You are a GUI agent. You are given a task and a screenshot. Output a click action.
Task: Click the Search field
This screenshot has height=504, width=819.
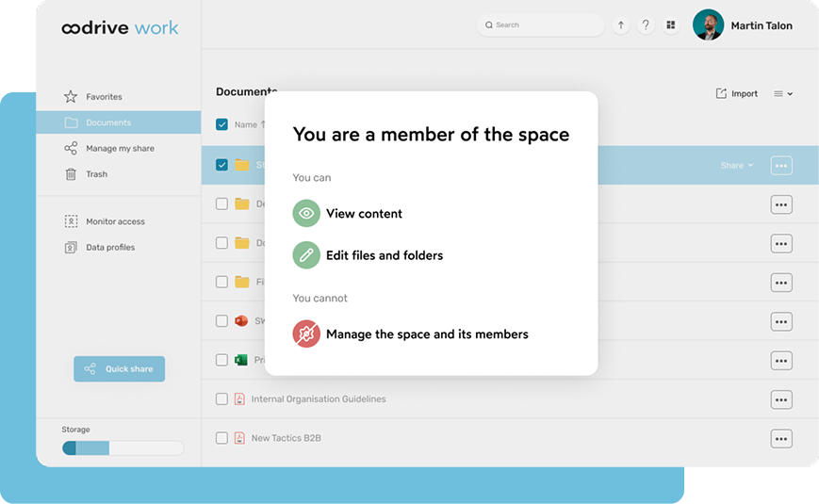coord(541,25)
